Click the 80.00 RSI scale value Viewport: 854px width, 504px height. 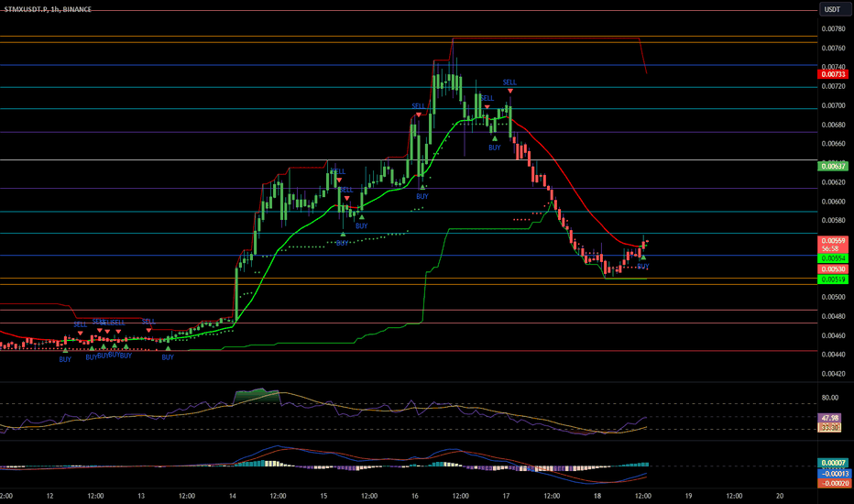[x=830, y=398]
